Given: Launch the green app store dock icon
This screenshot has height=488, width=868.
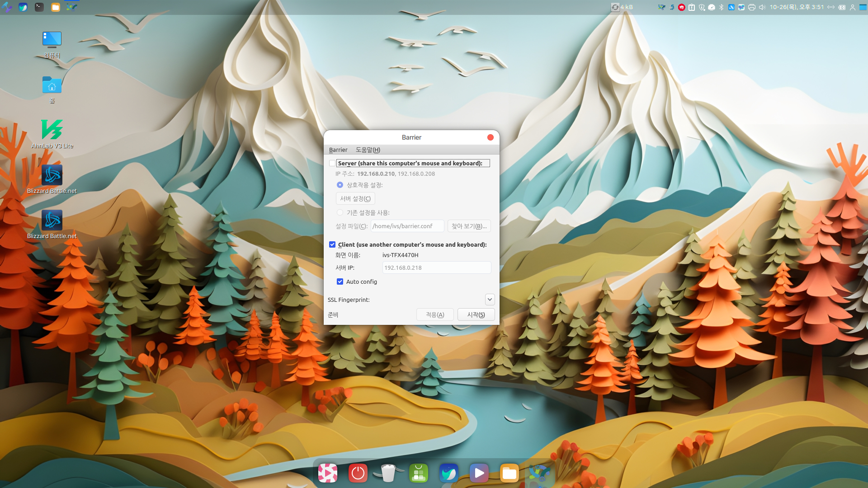Looking at the screenshot, I should pyautogui.click(x=419, y=473).
